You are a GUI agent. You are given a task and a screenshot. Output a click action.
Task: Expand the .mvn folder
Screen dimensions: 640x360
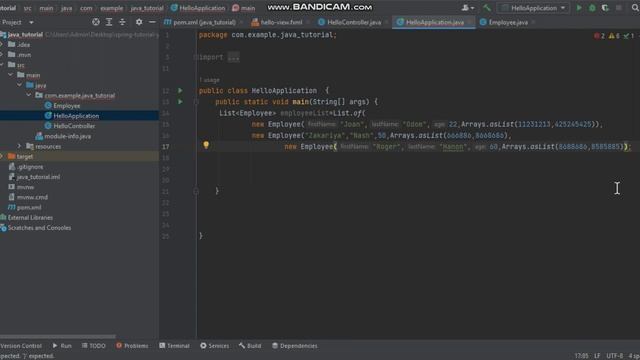point(2,55)
